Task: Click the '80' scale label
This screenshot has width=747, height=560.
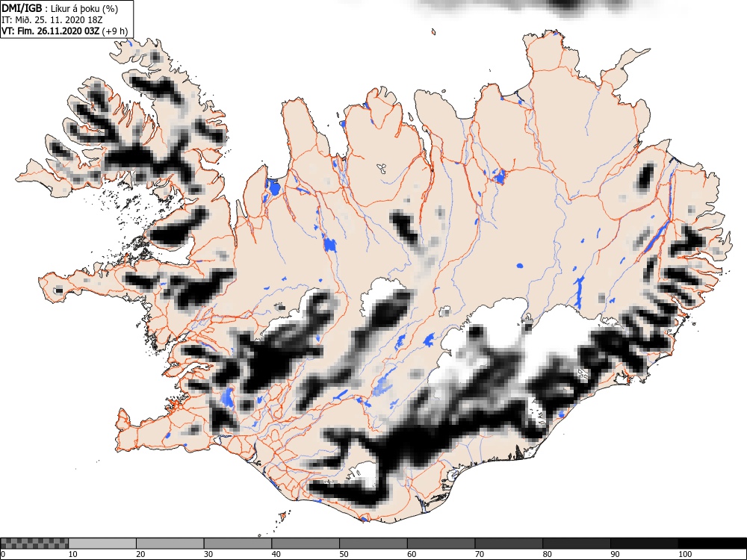Action: coord(547,554)
